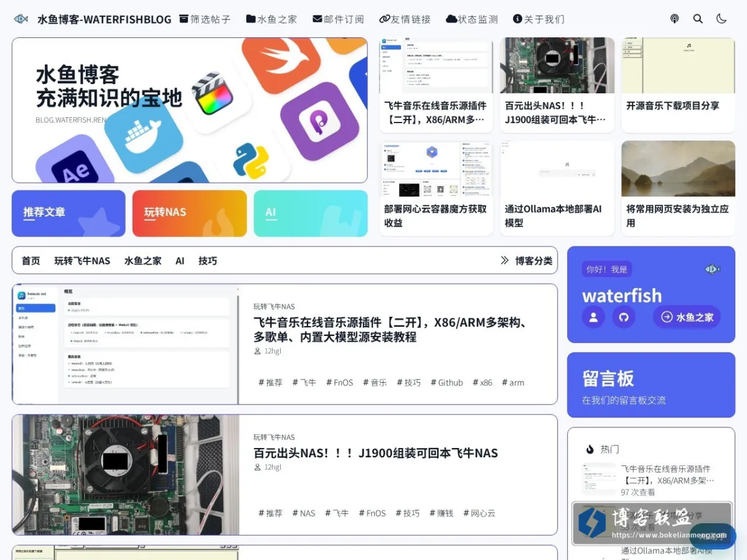Select the 首页 tab
Image resolution: width=747 pixels, height=560 pixels.
(31, 261)
